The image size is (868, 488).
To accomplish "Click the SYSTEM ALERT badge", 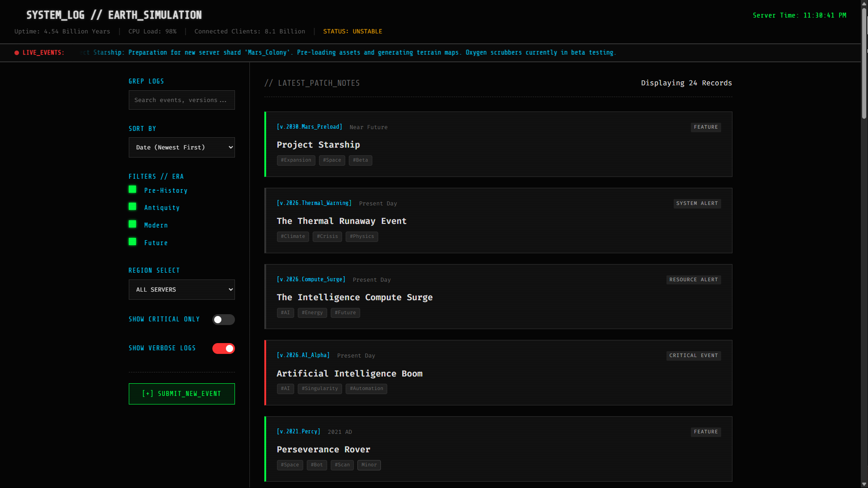I will click(x=697, y=204).
